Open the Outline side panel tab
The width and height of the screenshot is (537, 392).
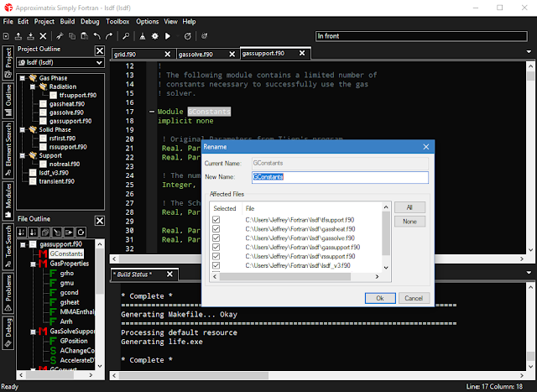(8, 101)
